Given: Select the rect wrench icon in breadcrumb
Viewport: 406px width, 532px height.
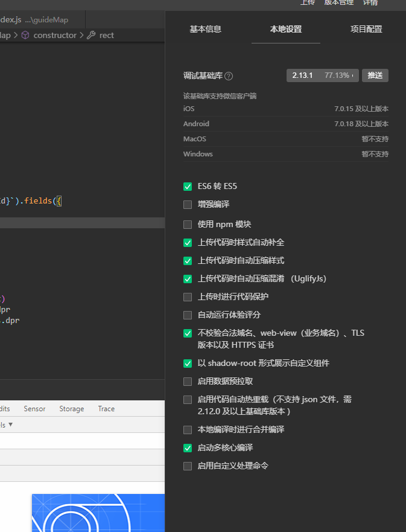Looking at the screenshot, I should 91,35.
